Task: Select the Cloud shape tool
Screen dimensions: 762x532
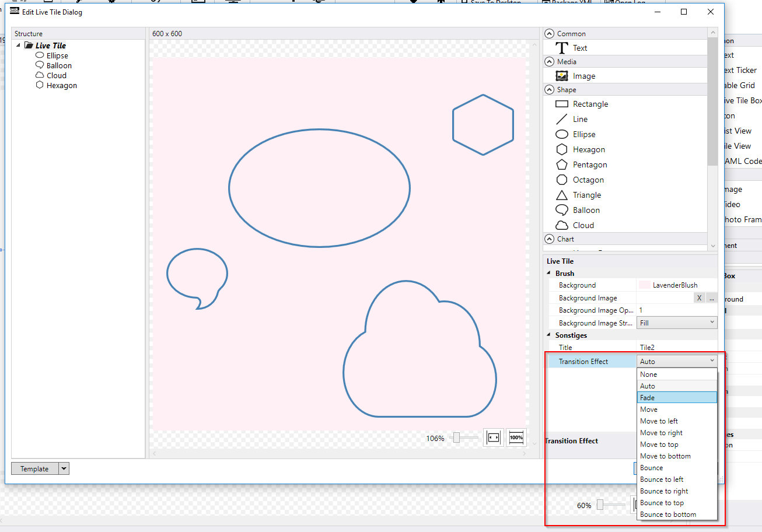Action: [582, 225]
